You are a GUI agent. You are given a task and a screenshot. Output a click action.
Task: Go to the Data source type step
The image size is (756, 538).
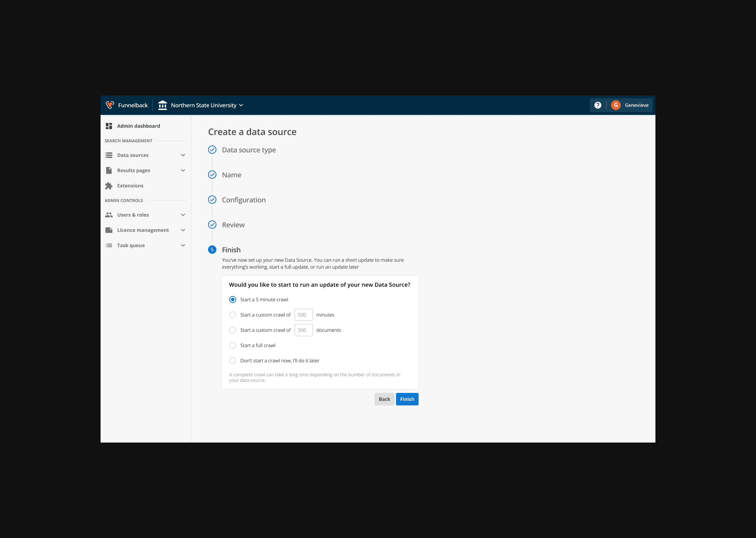(249, 150)
